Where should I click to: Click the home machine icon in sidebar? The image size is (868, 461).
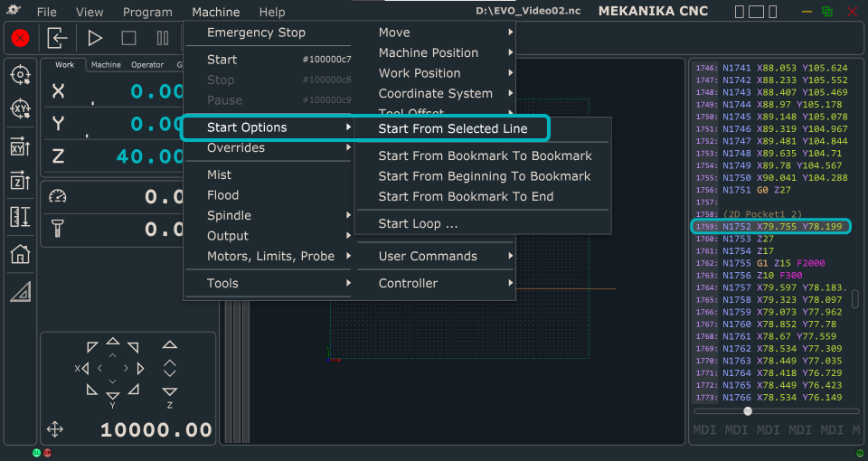(21, 254)
